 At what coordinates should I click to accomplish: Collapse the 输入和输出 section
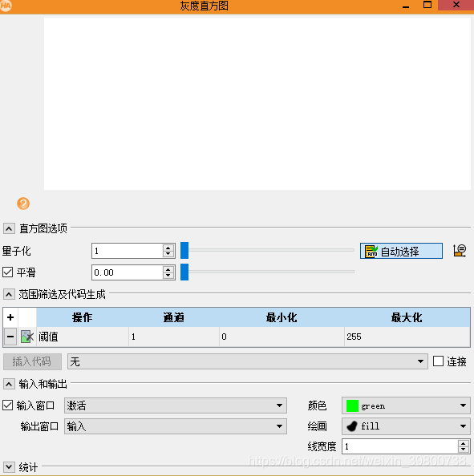pos(9,384)
